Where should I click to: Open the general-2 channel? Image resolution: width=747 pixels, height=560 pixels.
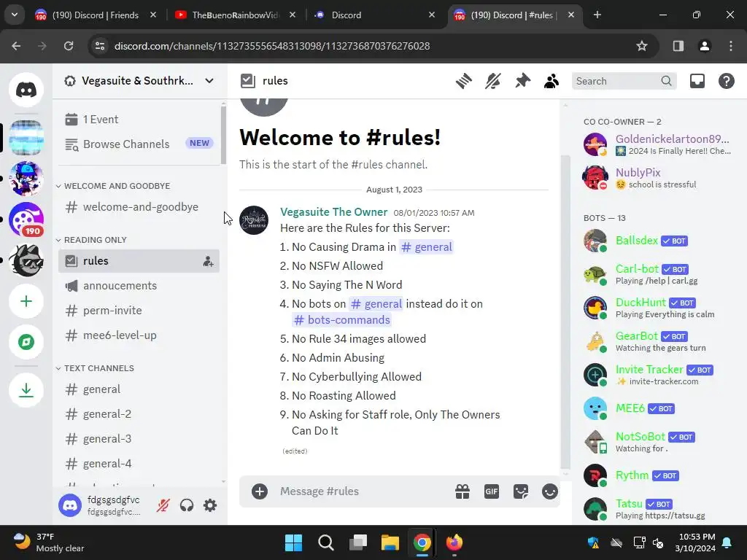[x=139, y=414]
